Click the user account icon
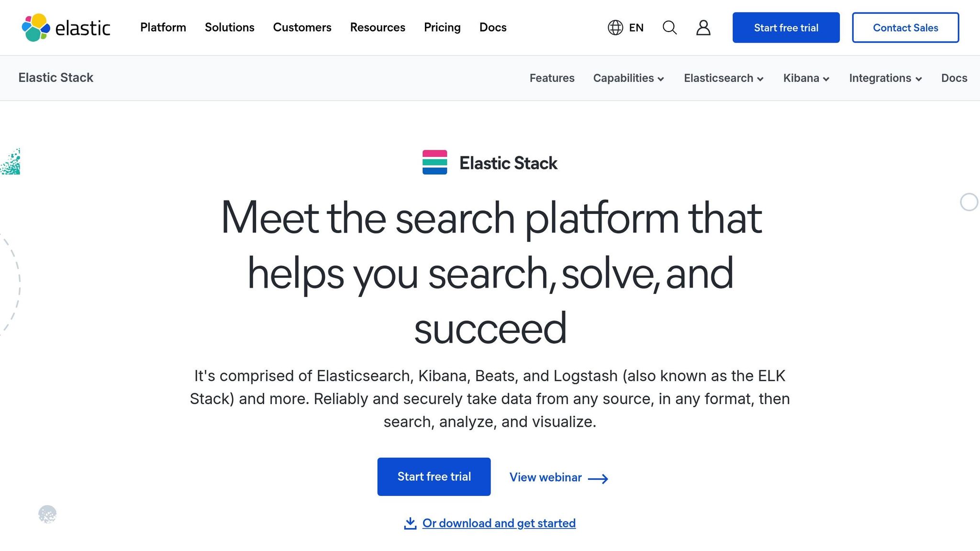Viewport: 980px width, 551px height. (703, 28)
